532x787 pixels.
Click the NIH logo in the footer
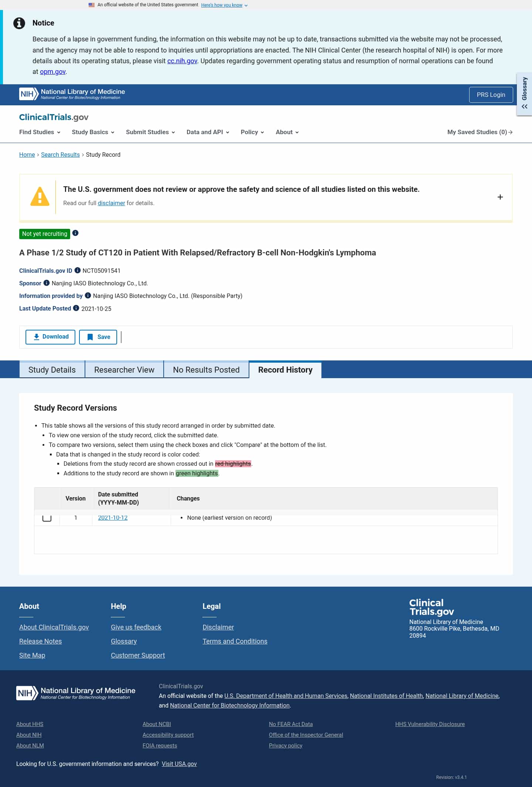click(76, 693)
